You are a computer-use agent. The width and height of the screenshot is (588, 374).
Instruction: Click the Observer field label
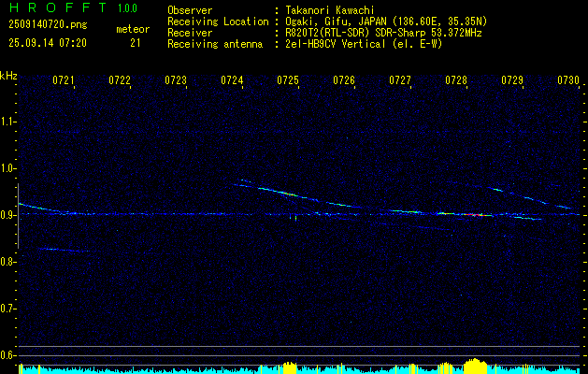click(190, 10)
